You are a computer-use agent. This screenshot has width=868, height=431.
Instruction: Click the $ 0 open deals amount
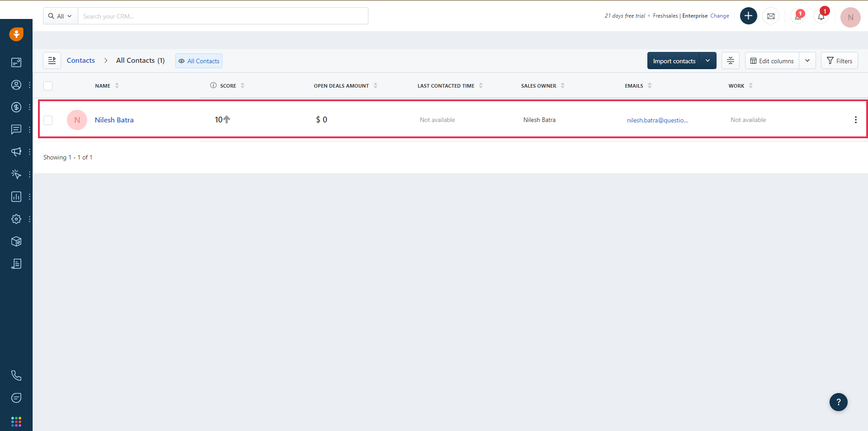pos(321,120)
